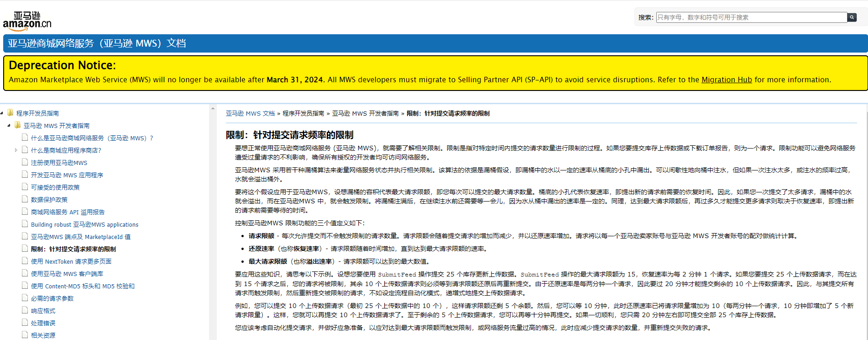868x340 pixels.
Task: Click page icon beside Building robust 亚马逊MWS applications
Action: pyautogui.click(x=25, y=223)
